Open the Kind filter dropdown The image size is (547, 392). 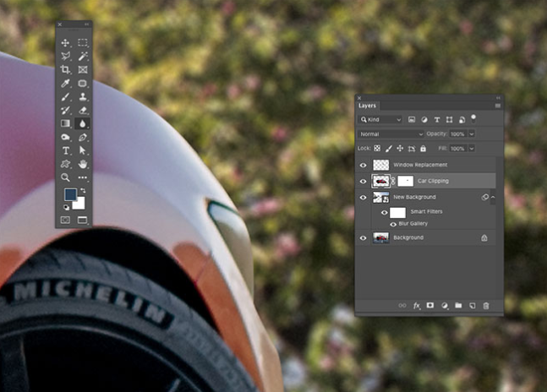[x=380, y=119]
